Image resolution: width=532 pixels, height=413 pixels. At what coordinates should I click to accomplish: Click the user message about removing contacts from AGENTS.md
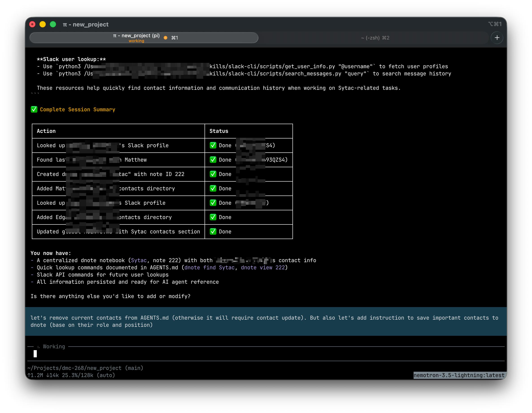pyautogui.click(x=266, y=321)
